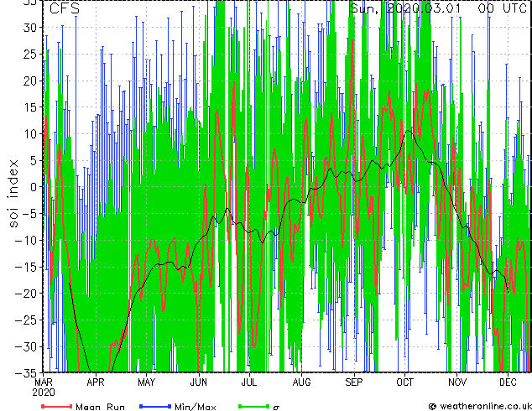Click the DEC month label
532x411 pixels.
tap(508, 382)
